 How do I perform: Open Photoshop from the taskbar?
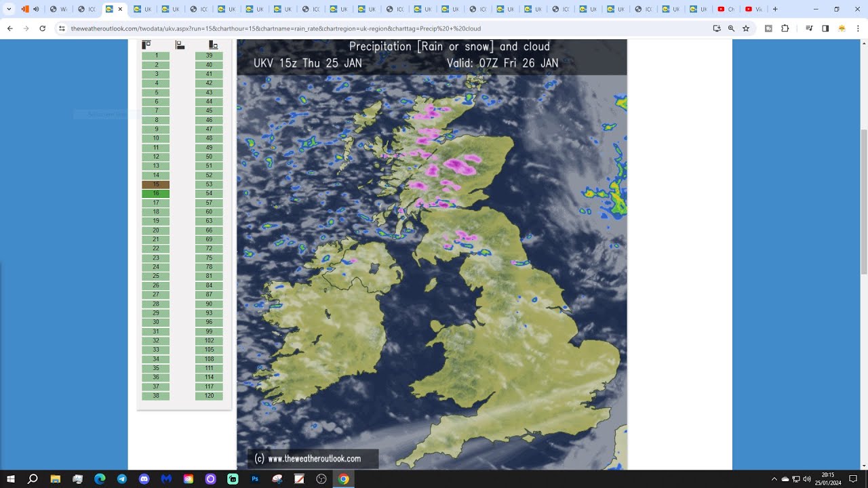[x=255, y=479]
